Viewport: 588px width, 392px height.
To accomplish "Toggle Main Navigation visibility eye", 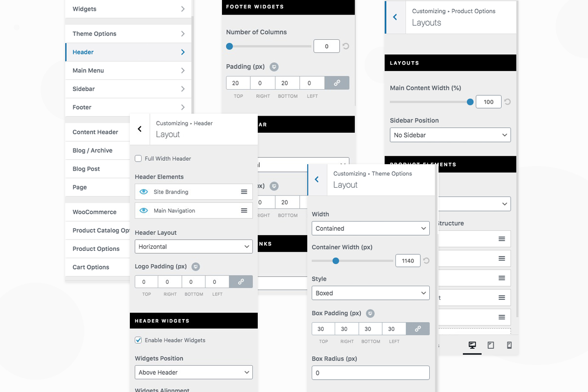I will point(144,211).
